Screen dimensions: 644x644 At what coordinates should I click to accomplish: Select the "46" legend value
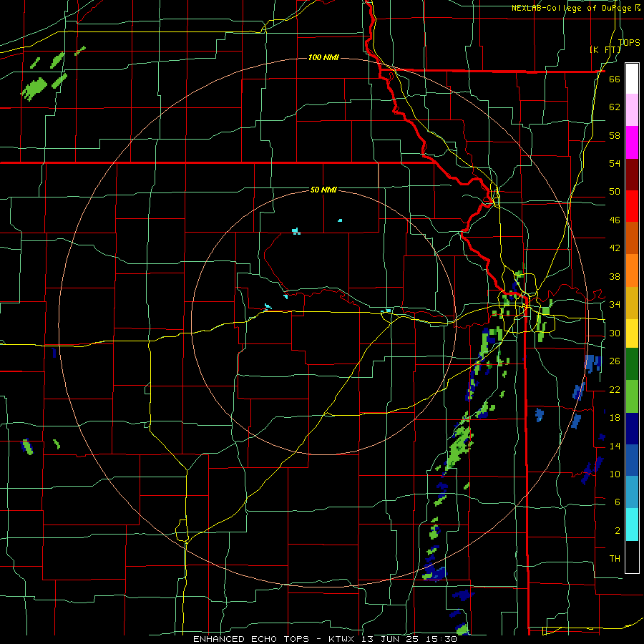pyautogui.click(x=615, y=220)
